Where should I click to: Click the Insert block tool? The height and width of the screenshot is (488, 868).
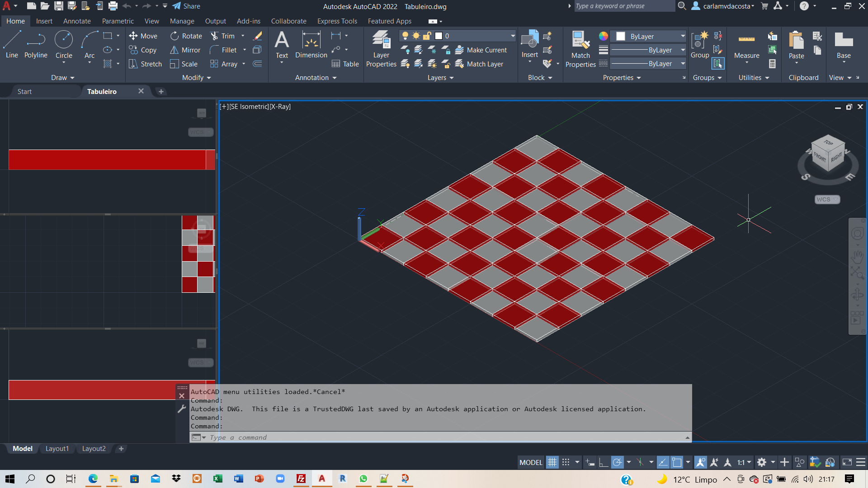pyautogui.click(x=530, y=44)
